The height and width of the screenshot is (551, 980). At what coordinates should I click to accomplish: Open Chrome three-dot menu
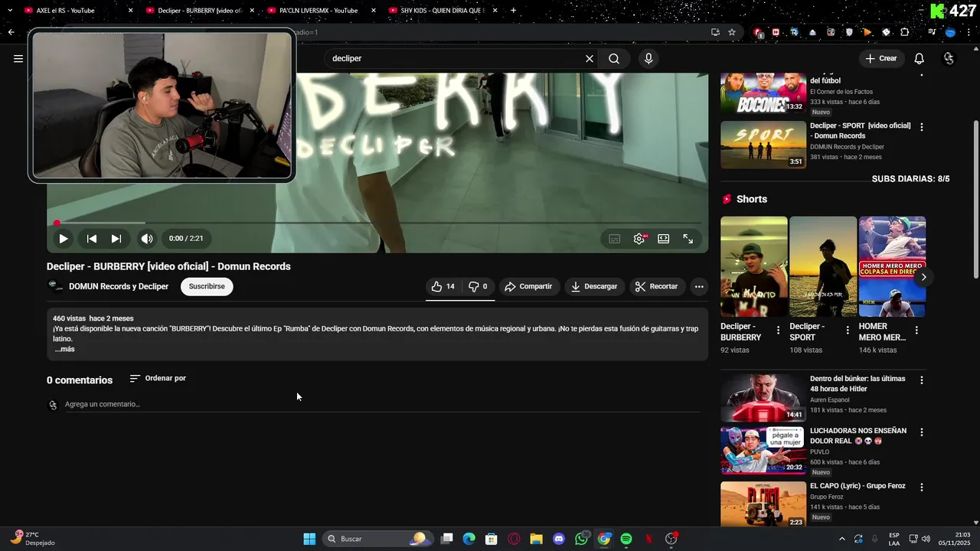[969, 32]
